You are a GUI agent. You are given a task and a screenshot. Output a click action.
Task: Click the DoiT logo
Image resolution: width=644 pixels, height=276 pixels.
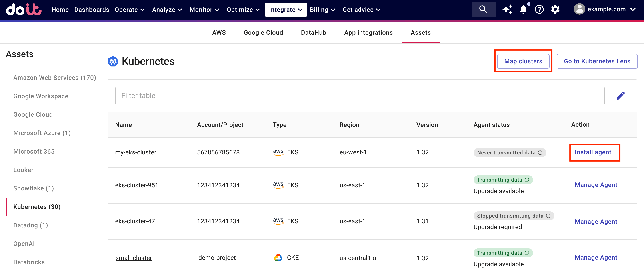point(24,10)
